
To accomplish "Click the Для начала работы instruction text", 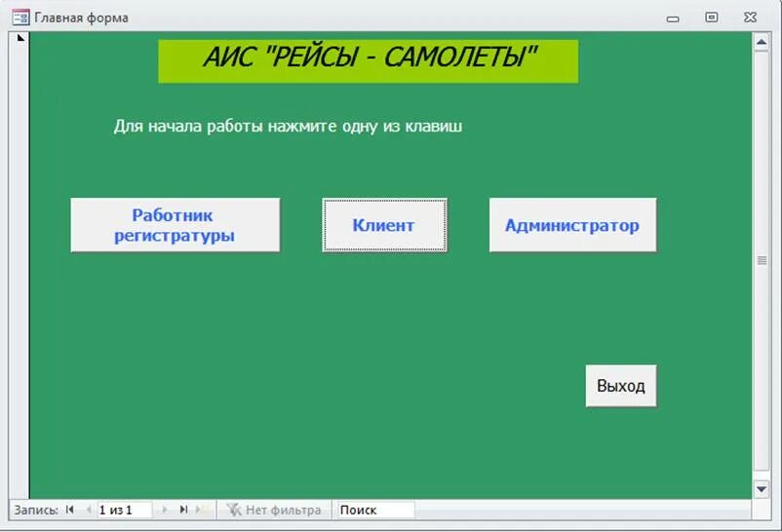I will click(x=288, y=126).
